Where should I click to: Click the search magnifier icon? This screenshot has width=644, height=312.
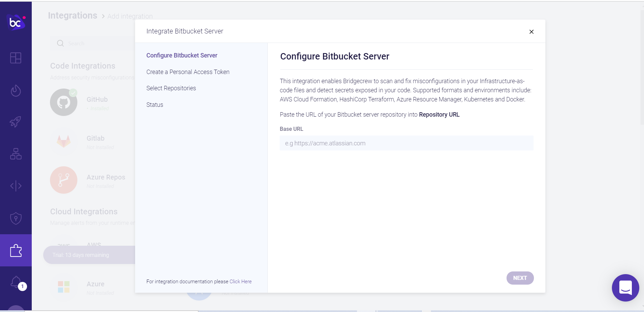(60, 43)
